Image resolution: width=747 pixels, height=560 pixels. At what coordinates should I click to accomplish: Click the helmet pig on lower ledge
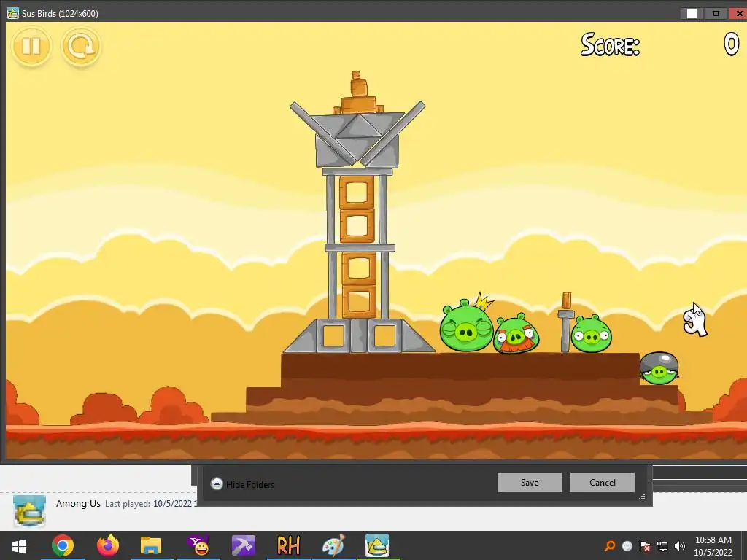tap(659, 368)
